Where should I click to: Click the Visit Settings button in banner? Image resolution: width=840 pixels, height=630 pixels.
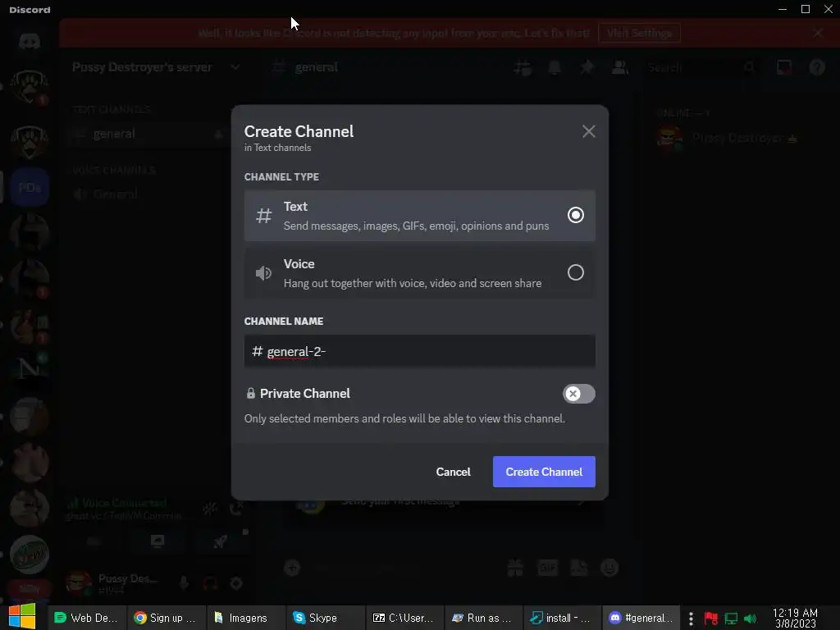tap(639, 33)
